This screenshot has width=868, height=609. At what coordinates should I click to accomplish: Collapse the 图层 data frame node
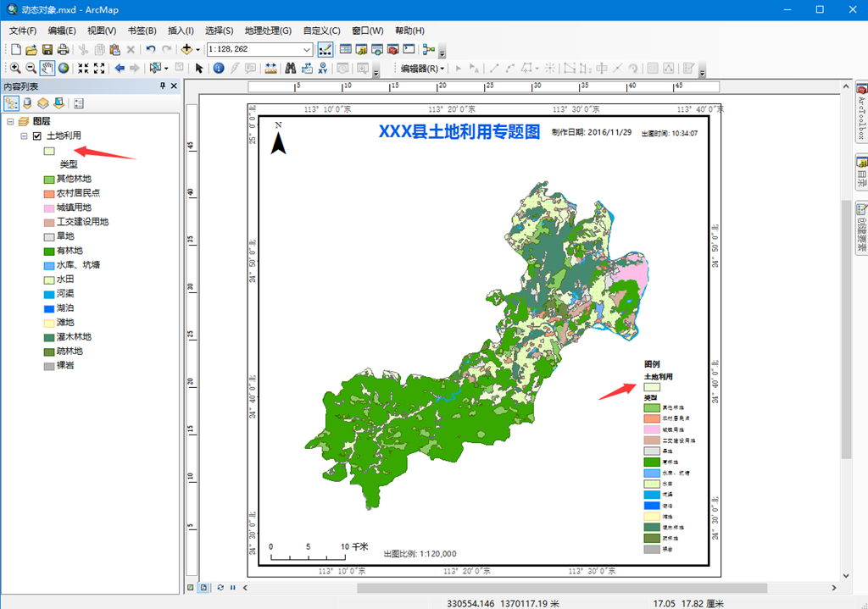tap(9, 121)
